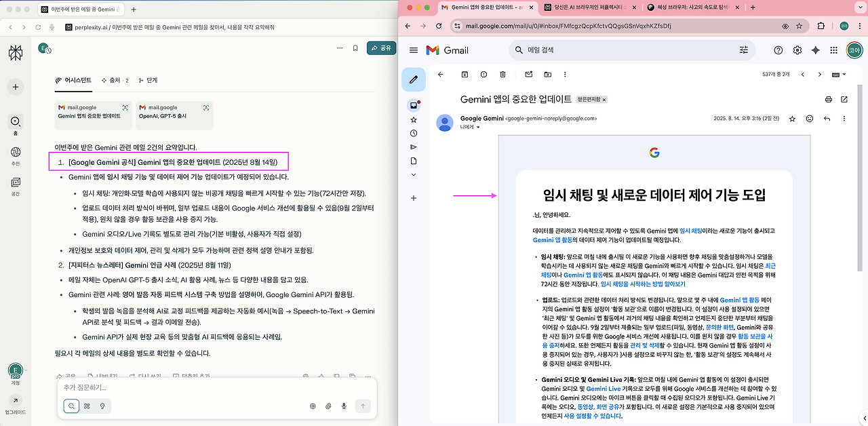Switch to the Gmail Chrome tab
868x426 pixels.
click(486, 7)
